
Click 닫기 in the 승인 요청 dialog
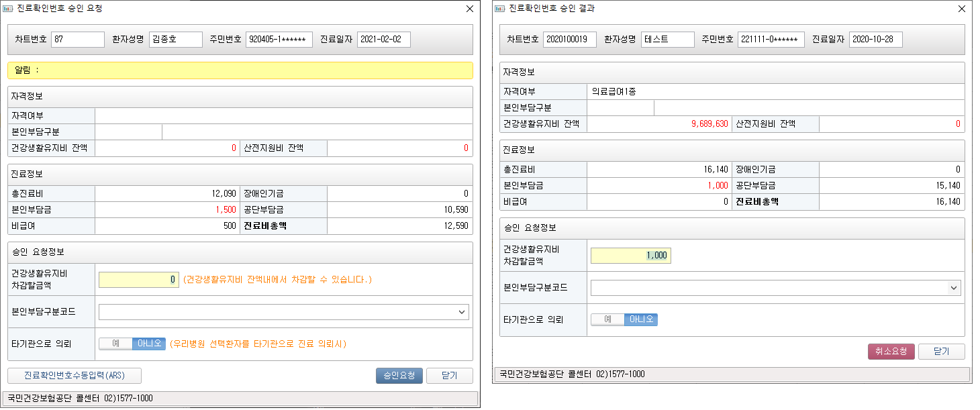coord(450,375)
